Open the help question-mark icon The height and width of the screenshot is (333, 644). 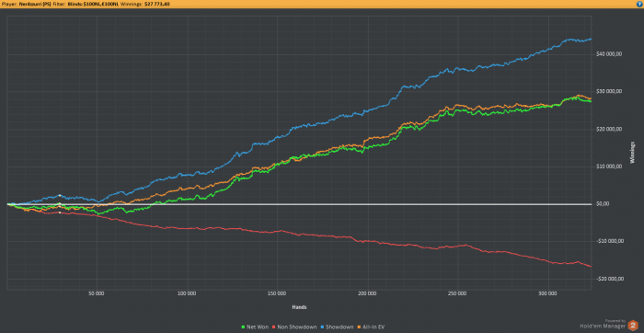(640, 4)
